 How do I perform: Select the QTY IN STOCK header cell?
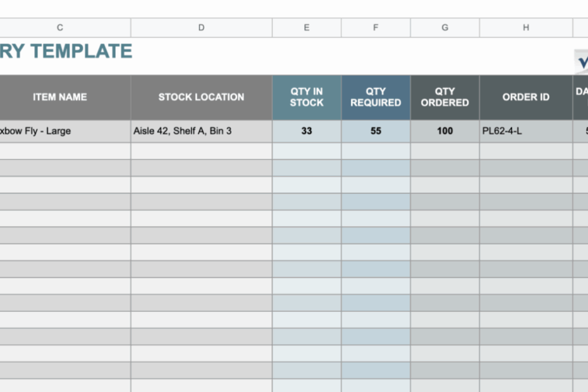tap(306, 97)
